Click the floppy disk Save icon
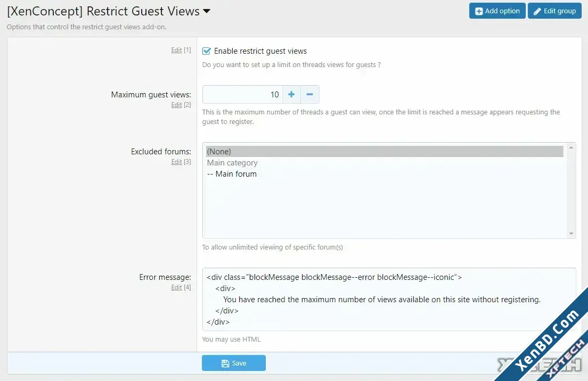 tap(225, 363)
